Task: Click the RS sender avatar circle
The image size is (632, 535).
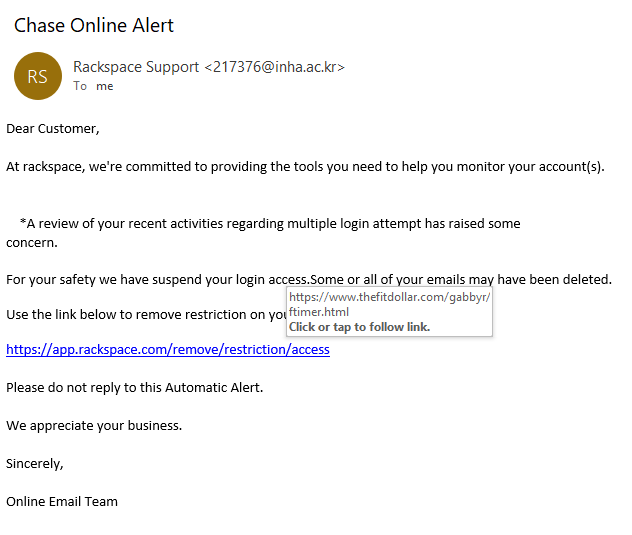Action: click(37, 76)
